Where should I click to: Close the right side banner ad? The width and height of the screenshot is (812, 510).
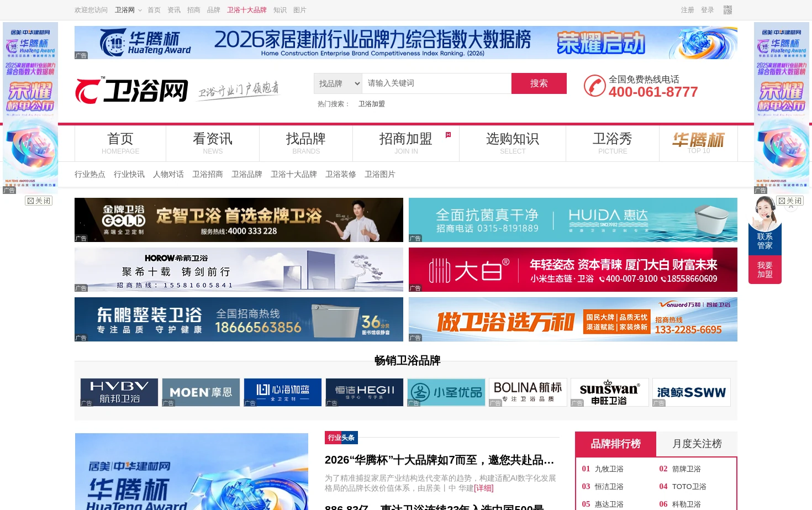pyautogui.click(x=790, y=201)
